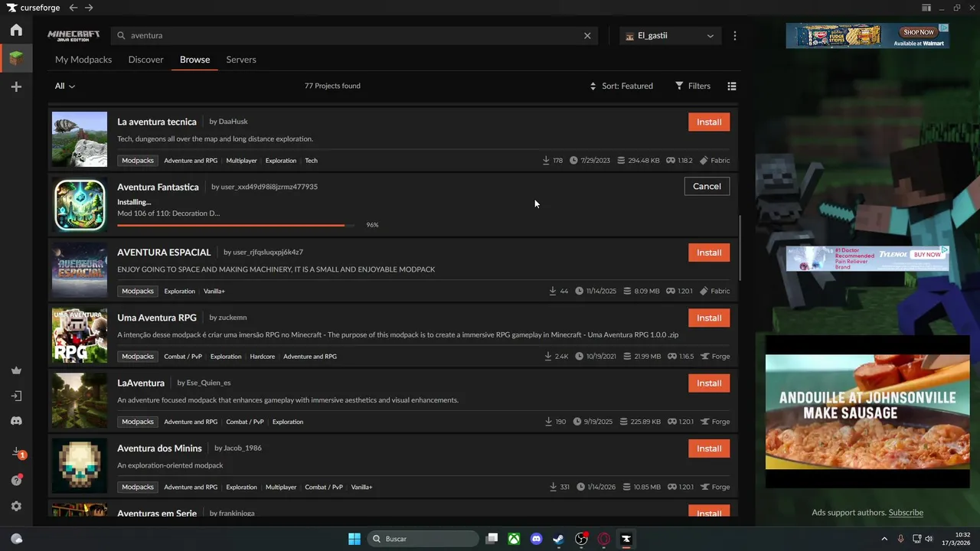Install Aventura dos Minins modpack
Image resolution: width=980 pixels, height=551 pixels.
pos(709,448)
